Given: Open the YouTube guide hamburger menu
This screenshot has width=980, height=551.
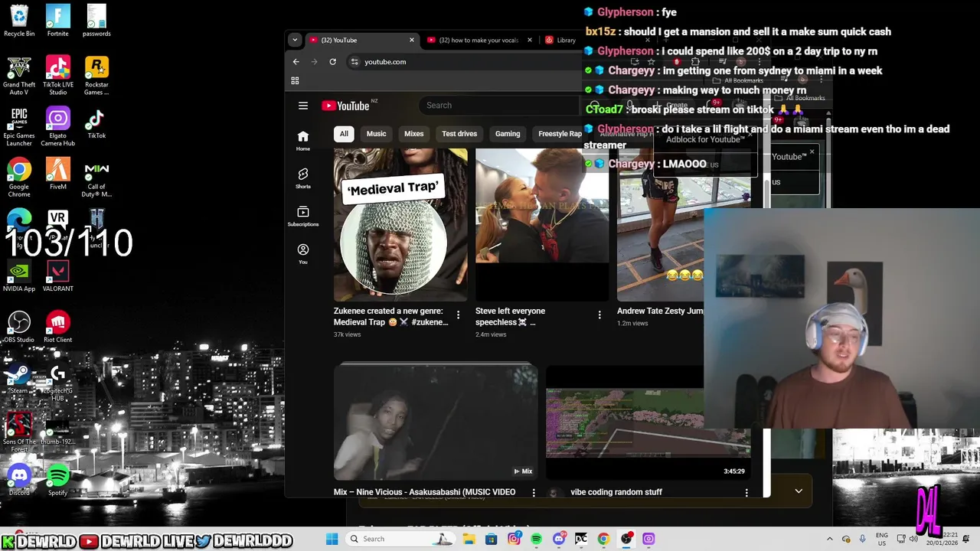Looking at the screenshot, I should click(x=303, y=106).
